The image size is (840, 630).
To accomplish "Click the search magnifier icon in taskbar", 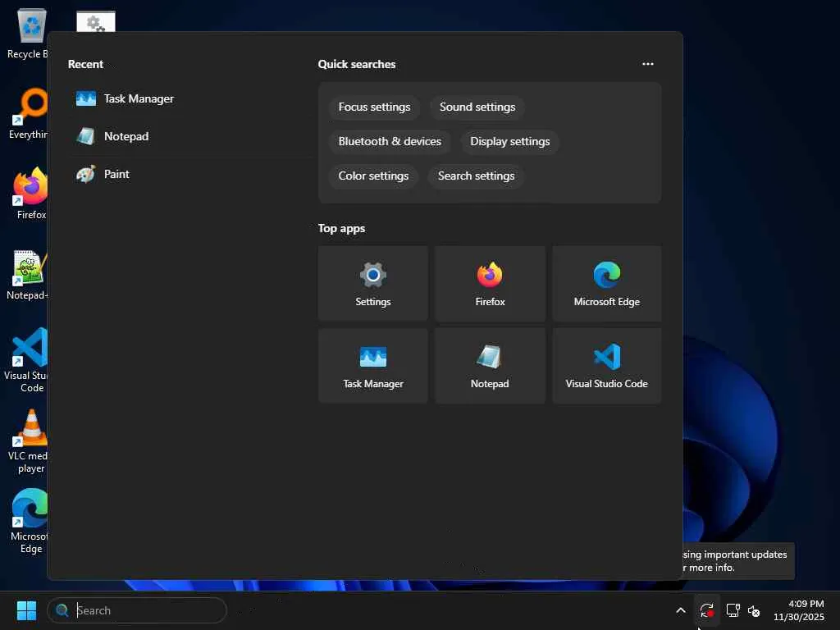I will point(62,610).
